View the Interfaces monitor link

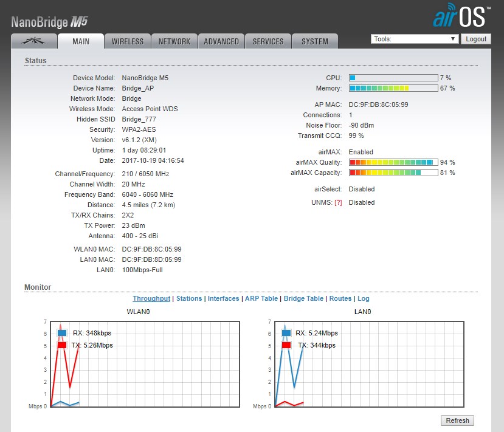click(x=223, y=298)
